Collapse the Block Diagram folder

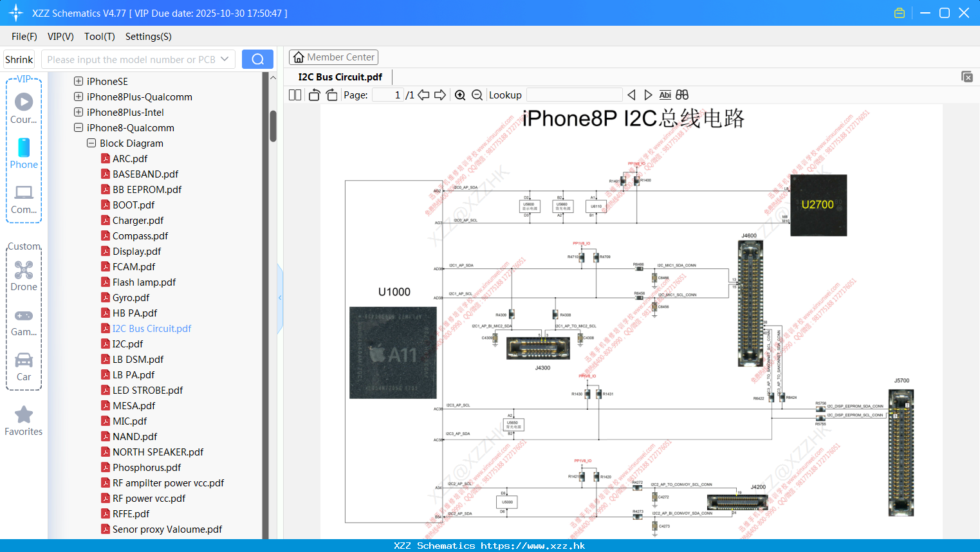point(91,143)
